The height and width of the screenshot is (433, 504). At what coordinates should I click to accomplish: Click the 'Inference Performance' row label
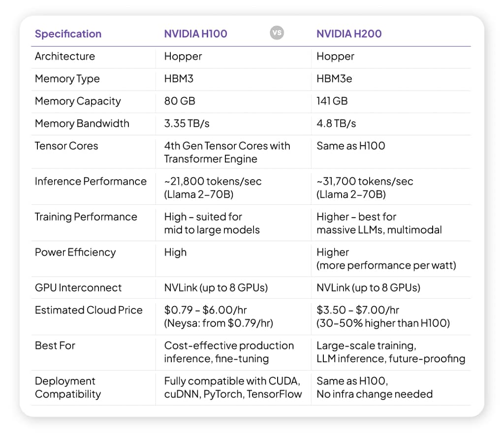pyautogui.click(x=91, y=181)
